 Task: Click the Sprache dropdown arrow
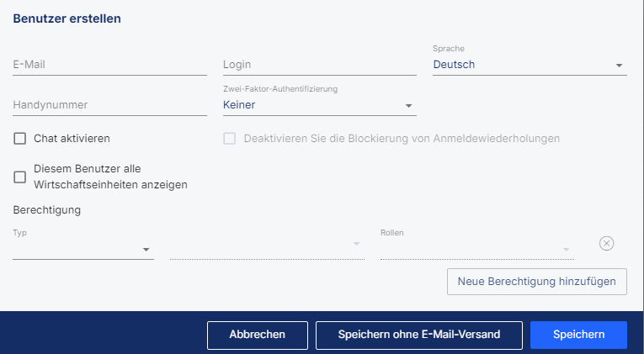[x=619, y=66]
